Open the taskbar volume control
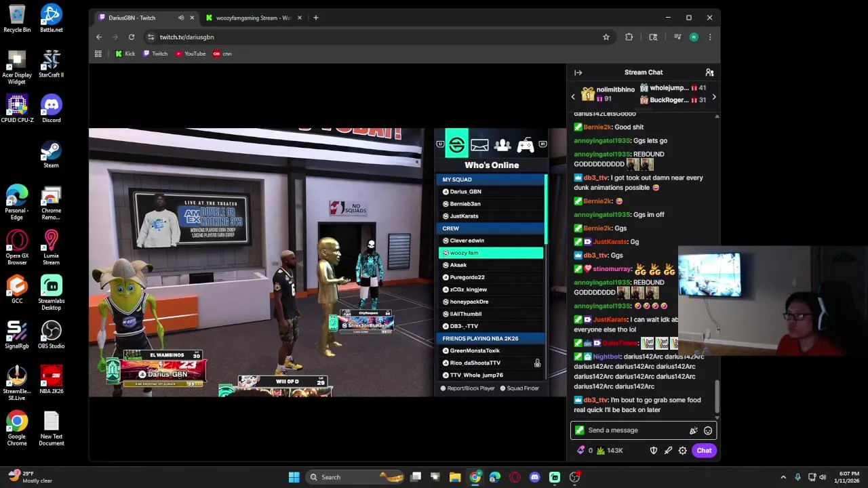 [823, 477]
